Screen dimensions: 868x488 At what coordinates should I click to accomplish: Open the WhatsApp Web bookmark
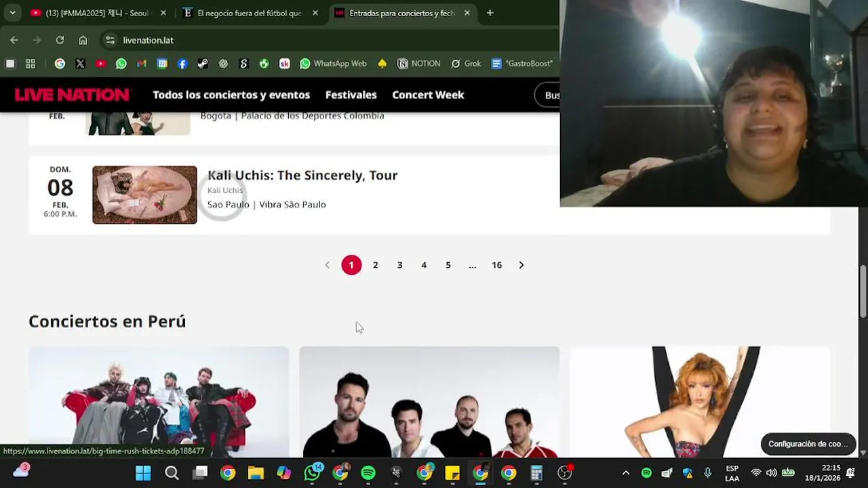click(x=333, y=64)
